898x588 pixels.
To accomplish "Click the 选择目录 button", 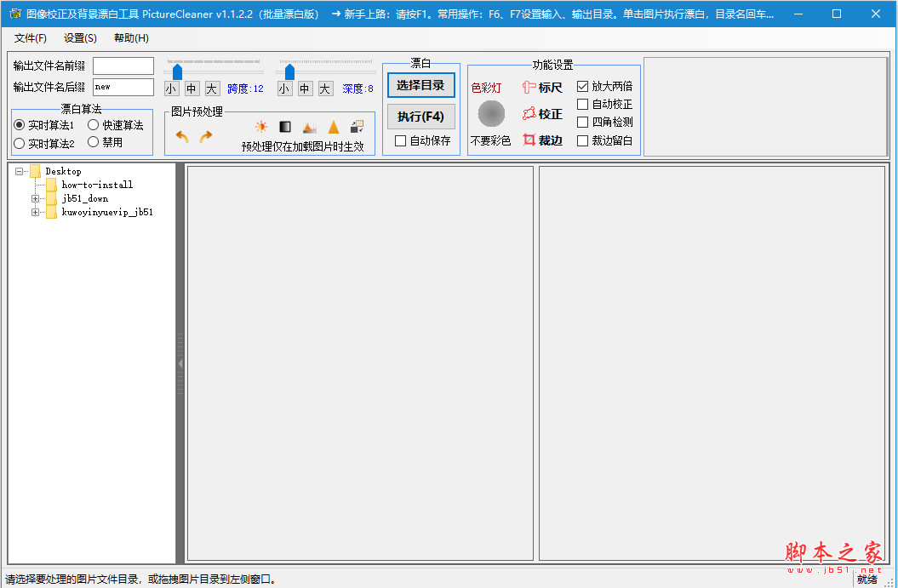I will (x=420, y=85).
